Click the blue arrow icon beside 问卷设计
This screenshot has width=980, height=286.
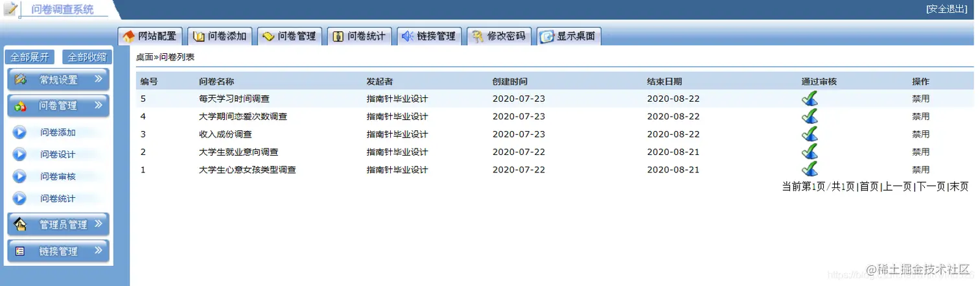point(19,154)
